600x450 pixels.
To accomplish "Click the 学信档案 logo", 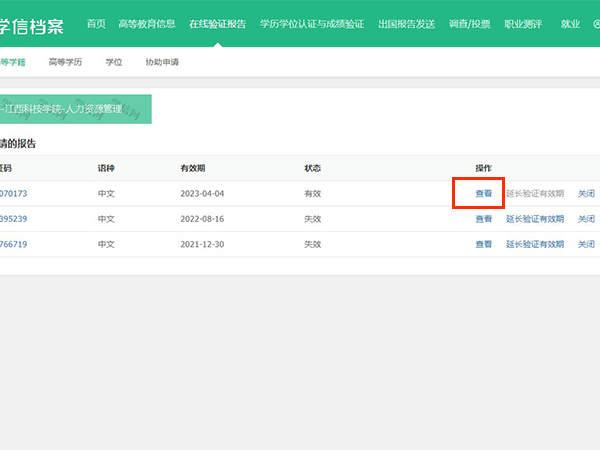I will pyautogui.click(x=32, y=24).
